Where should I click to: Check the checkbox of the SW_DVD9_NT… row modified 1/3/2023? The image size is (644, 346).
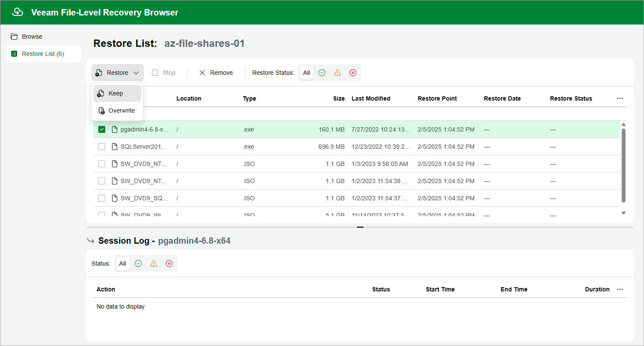tap(102, 164)
